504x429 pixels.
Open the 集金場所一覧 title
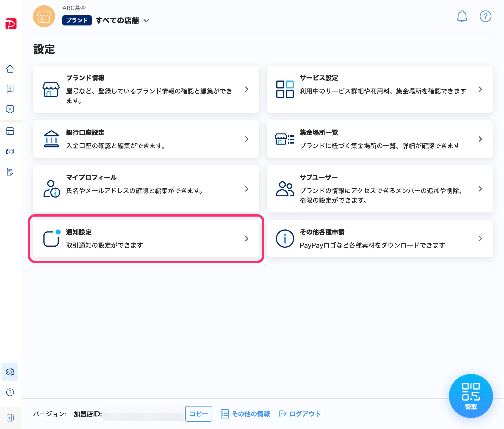coord(319,133)
